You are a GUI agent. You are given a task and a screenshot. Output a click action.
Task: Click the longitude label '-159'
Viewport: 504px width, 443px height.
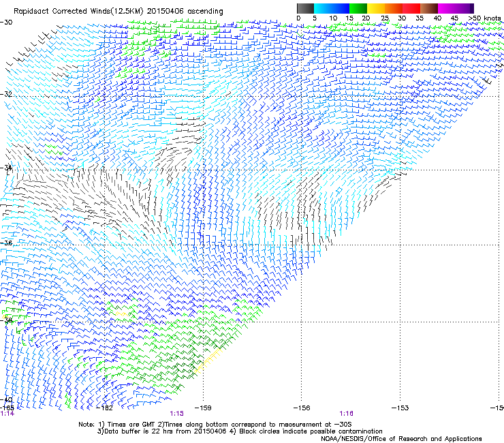tap(203, 408)
